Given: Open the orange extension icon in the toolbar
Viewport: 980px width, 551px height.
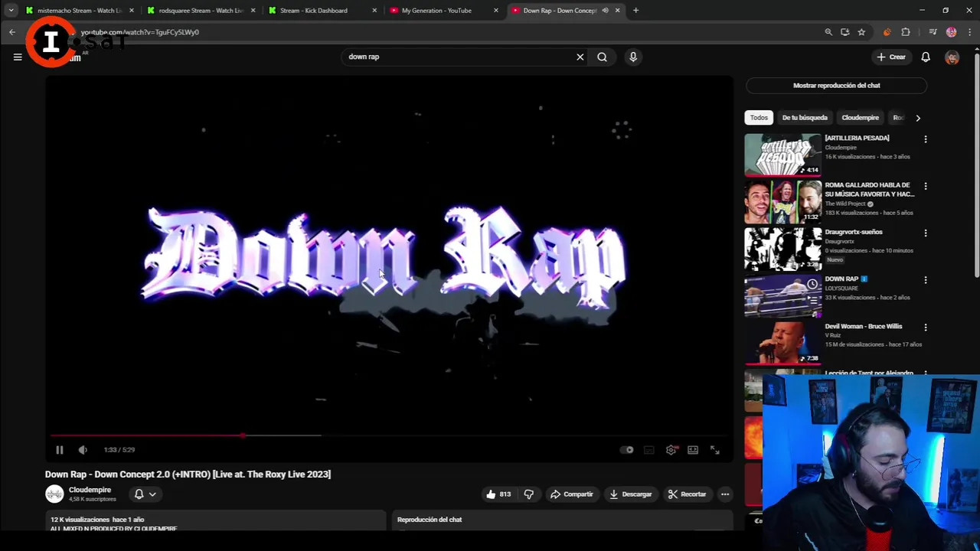Looking at the screenshot, I should (x=887, y=32).
